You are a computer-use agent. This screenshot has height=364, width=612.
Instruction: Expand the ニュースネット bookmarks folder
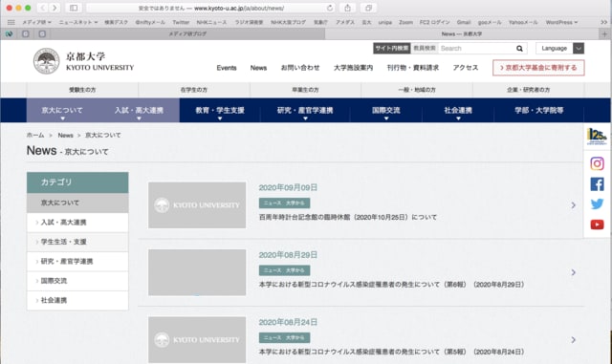(78, 22)
